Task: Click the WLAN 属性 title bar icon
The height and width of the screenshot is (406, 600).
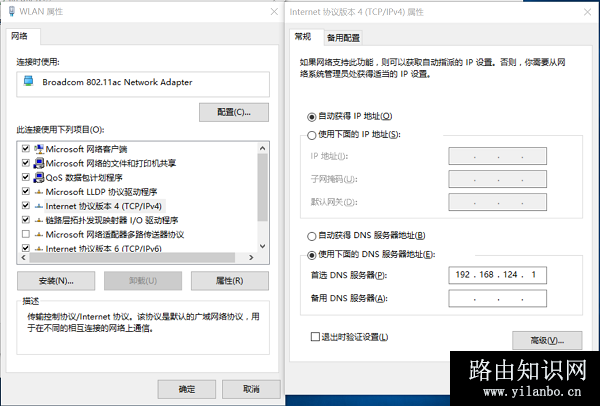Action: tap(12, 11)
